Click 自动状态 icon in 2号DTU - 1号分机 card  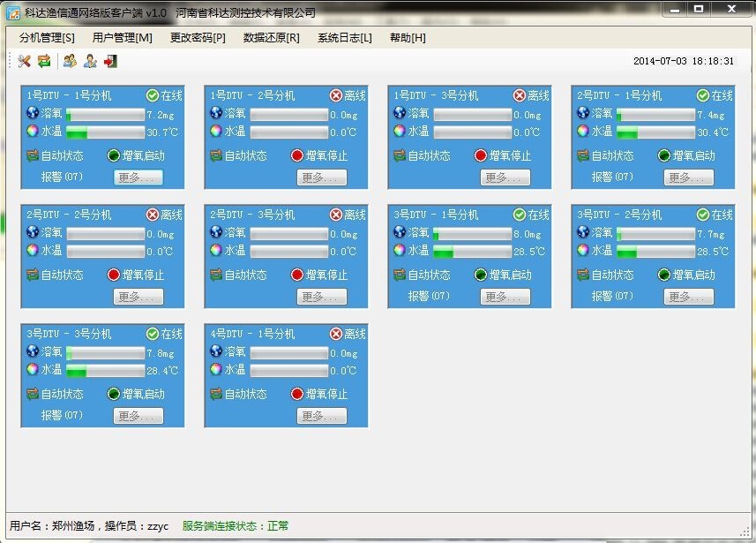point(583,155)
